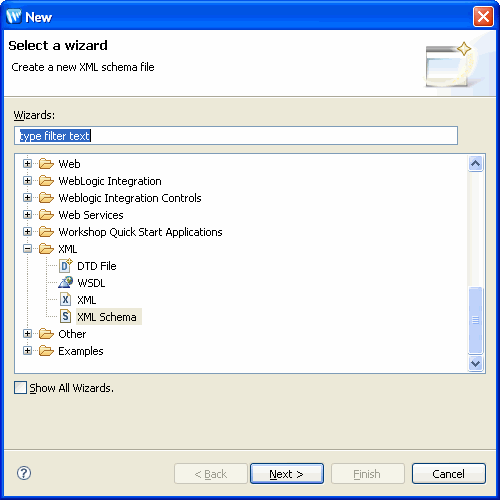Expand the Web category

(x=28, y=164)
